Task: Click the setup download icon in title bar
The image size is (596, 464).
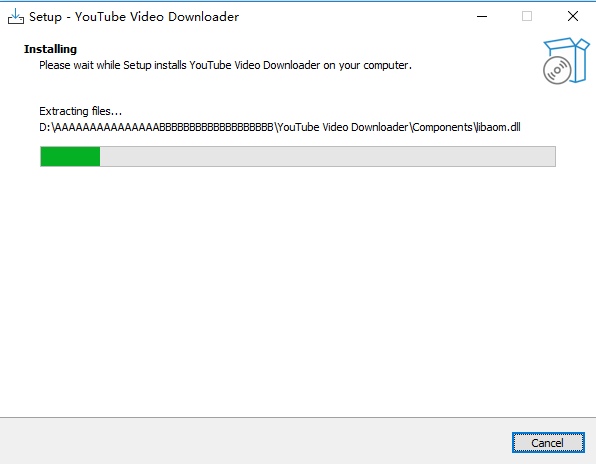Action: coord(16,17)
